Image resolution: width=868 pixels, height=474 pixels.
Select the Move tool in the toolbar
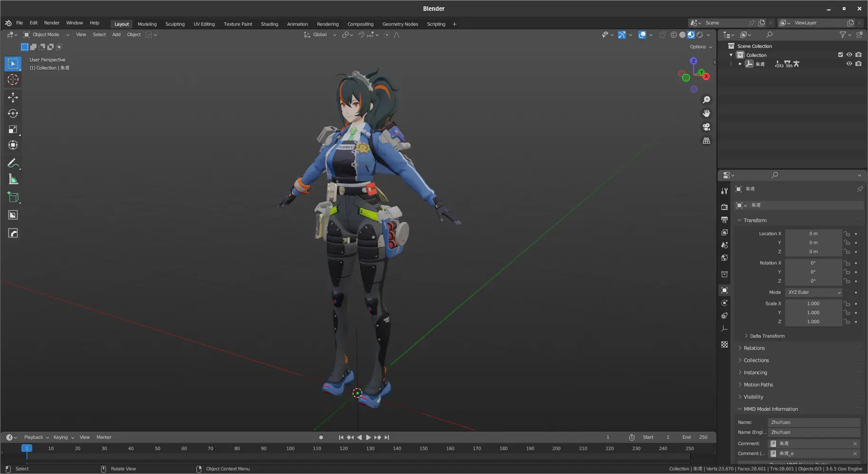point(13,98)
